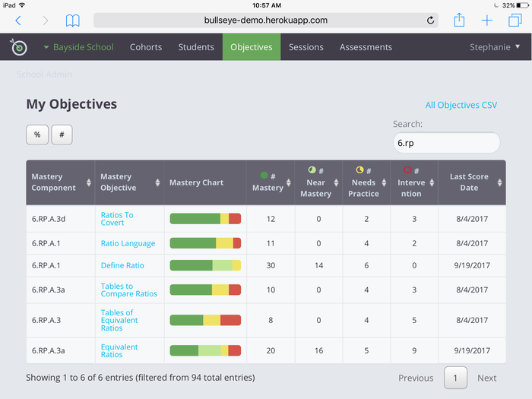
Task: Show all tabs via tabs overview icon
Action: point(515,20)
